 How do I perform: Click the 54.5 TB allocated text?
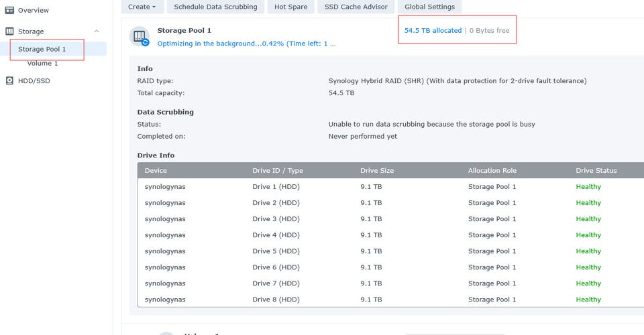tap(433, 30)
